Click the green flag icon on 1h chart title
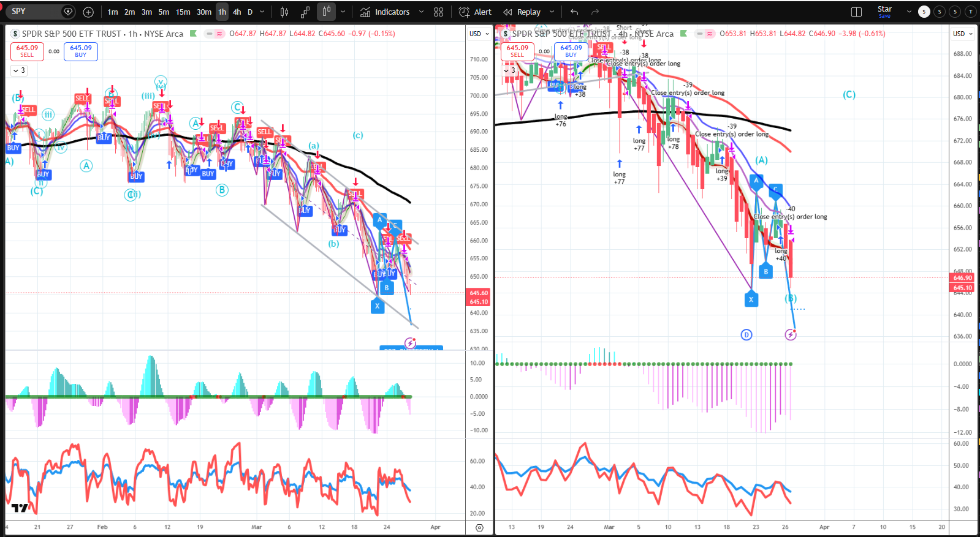The height and width of the screenshot is (537, 980). pos(193,34)
